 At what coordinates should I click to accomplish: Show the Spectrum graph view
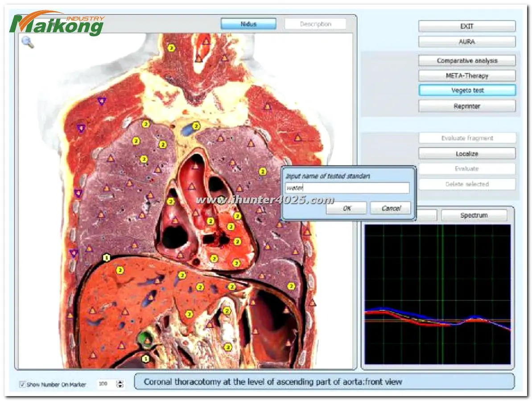tap(474, 215)
